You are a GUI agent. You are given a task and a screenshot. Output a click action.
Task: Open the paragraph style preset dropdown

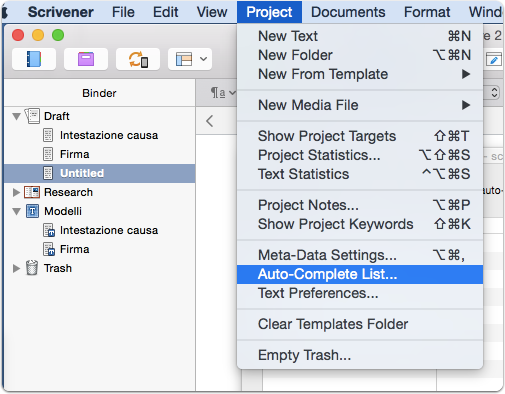pos(223,93)
